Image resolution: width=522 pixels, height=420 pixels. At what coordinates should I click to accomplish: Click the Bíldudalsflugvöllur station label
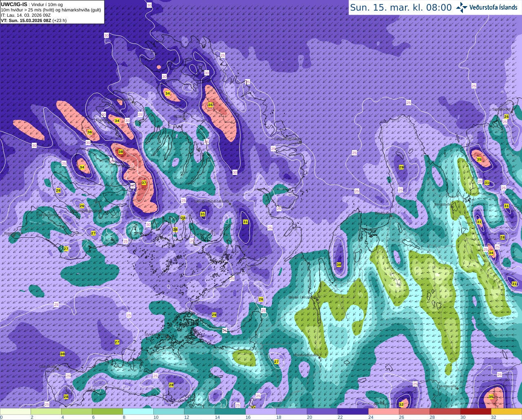point(86,211)
